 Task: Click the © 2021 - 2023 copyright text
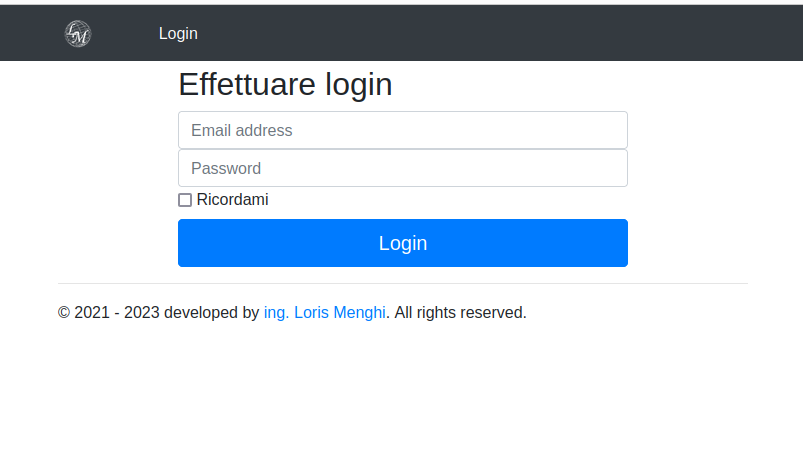tap(108, 313)
